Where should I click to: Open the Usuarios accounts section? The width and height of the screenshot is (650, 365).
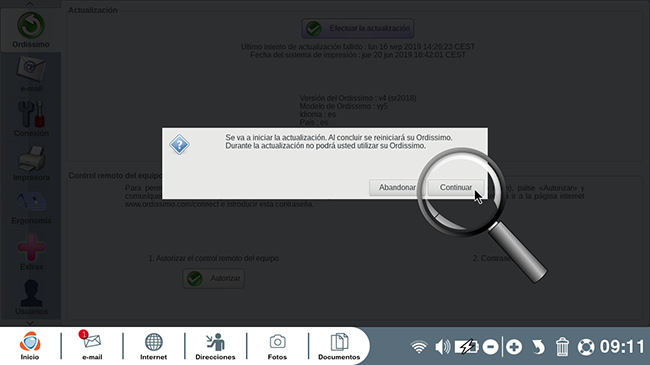31,297
